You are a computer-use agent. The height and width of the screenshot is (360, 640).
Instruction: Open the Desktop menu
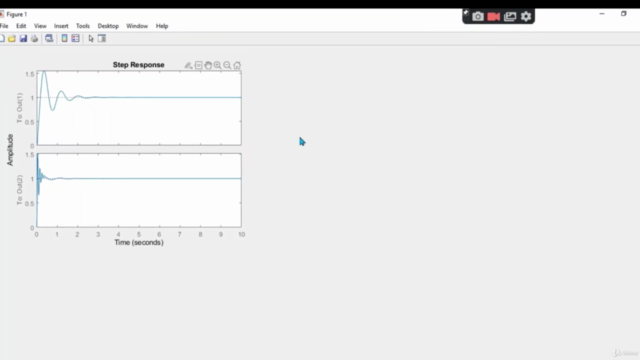click(108, 26)
